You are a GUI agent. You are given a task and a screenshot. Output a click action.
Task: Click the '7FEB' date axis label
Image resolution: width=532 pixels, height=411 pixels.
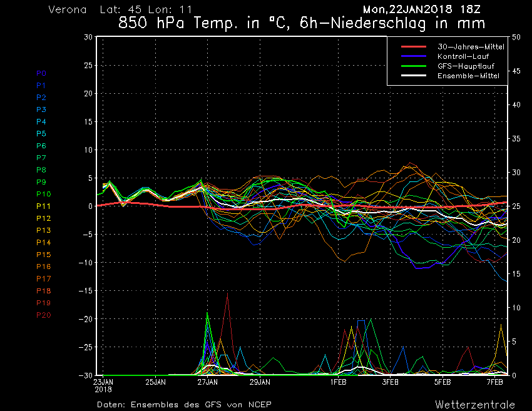click(494, 382)
